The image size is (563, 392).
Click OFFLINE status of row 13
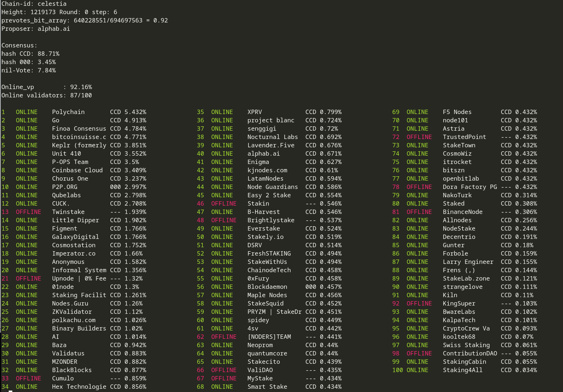pyautogui.click(x=29, y=212)
